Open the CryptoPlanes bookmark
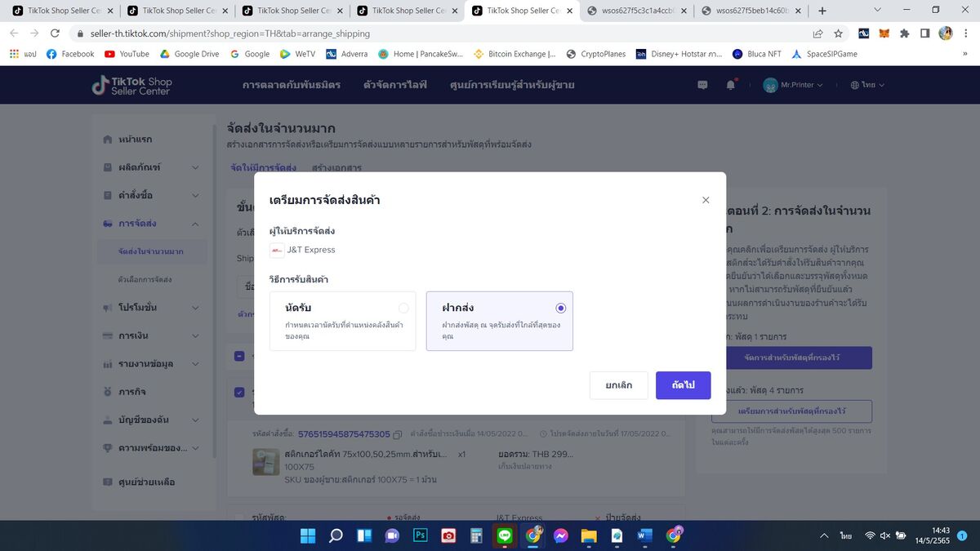Image resolution: width=980 pixels, height=551 pixels. (x=596, y=54)
